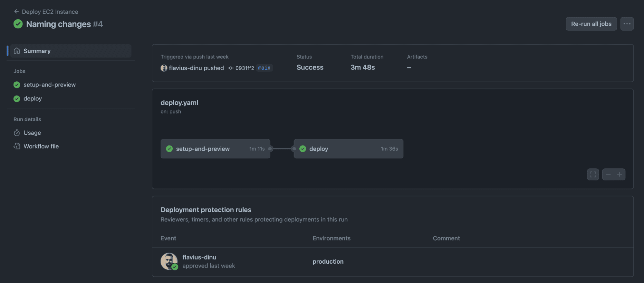Image resolution: width=644 pixels, height=283 pixels.
Task: Click the Naming changes #4 title
Action: point(64,24)
